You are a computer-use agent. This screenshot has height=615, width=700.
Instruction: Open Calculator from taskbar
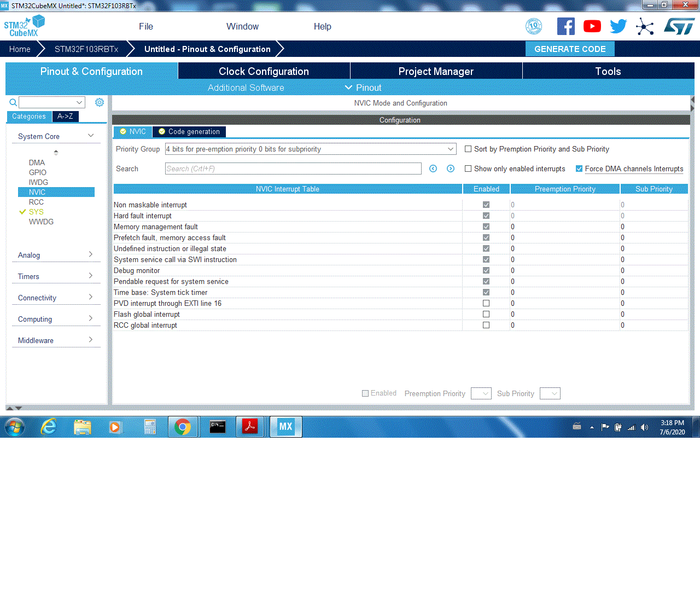pyautogui.click(x=150, y=427)
